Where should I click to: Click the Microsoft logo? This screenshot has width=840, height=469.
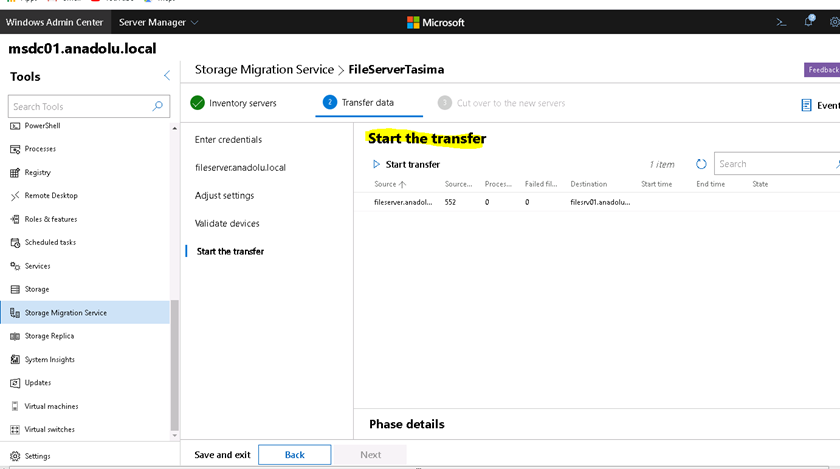click(436, 23)
